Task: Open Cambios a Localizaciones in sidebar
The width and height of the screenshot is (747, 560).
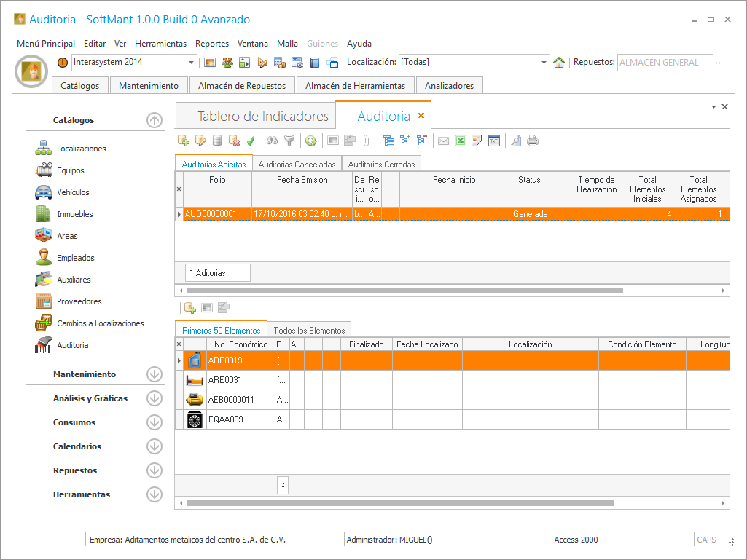Action: (x=100, y=323)
